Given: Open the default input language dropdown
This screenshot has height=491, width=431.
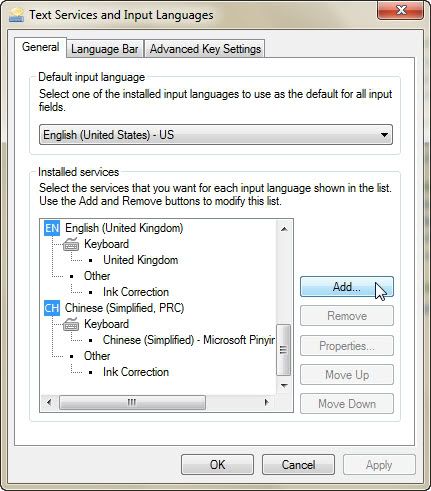Looking at the screenshot, I should 216,135.
